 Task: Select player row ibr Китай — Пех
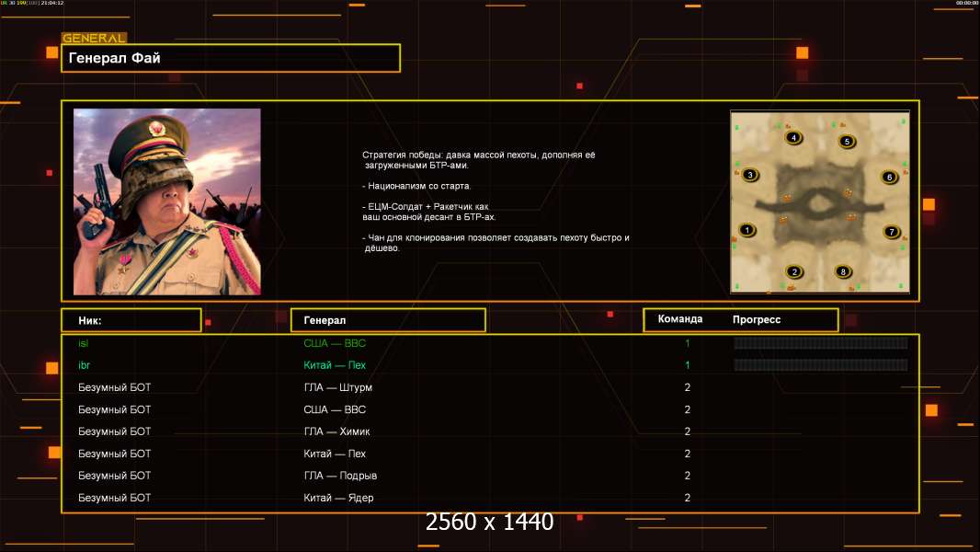[x=490, y=365]
